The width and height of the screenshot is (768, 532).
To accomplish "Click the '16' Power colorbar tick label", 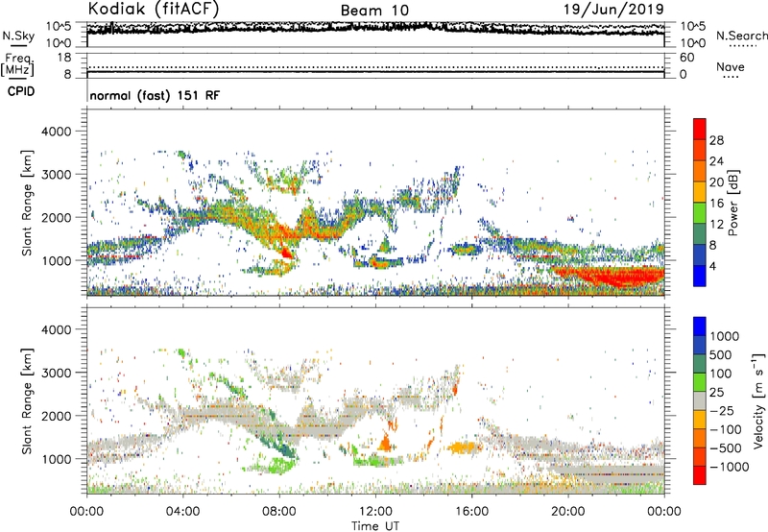I will pyautogui.click(x=716, y=204).
